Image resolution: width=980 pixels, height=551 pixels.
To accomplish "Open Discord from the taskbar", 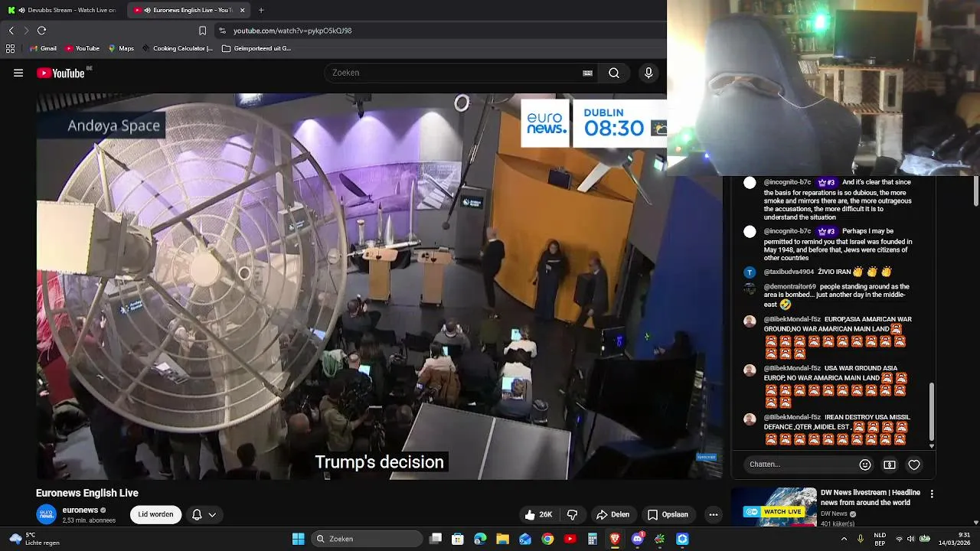I will click(x=637, y=539).
